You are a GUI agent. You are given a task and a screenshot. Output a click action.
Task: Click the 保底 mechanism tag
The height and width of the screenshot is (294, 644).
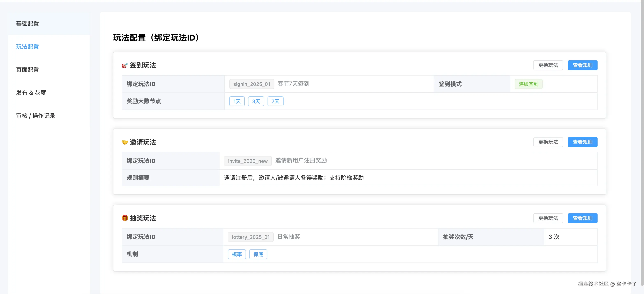(258, 254)
